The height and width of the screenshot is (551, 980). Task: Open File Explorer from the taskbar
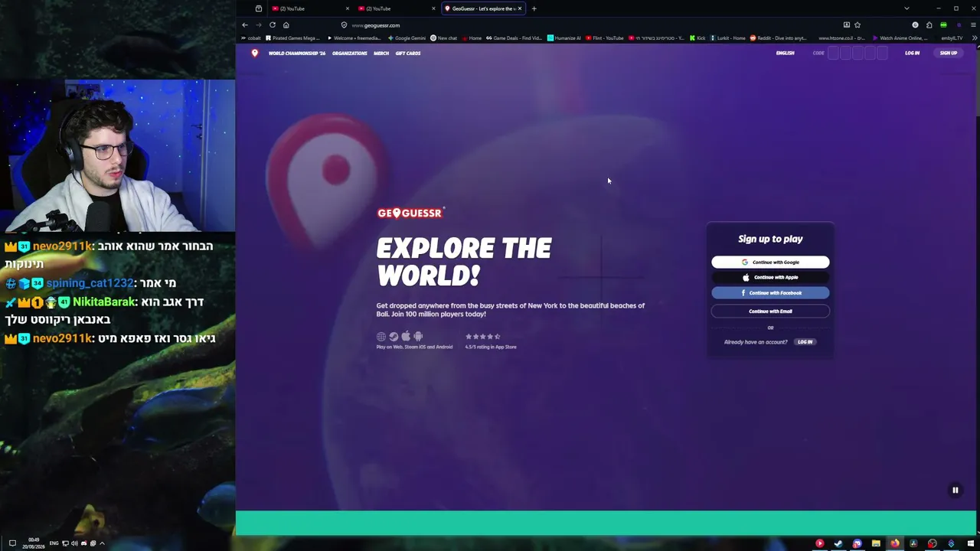(x=876, y=543)
